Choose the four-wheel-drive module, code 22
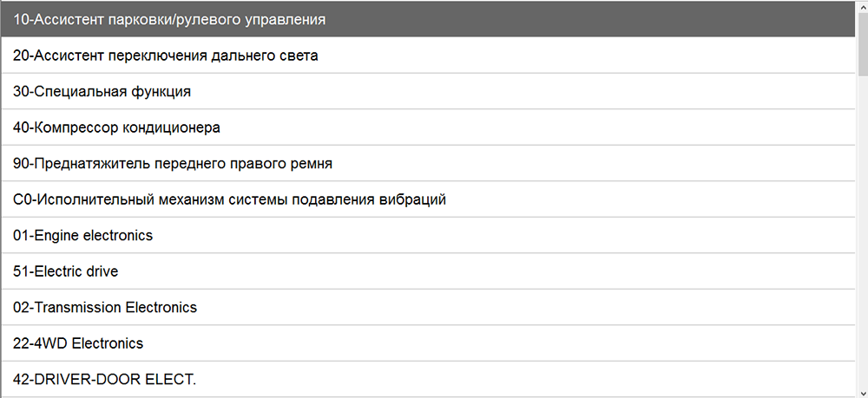868x398 pixels. click(x=78, y=343)
